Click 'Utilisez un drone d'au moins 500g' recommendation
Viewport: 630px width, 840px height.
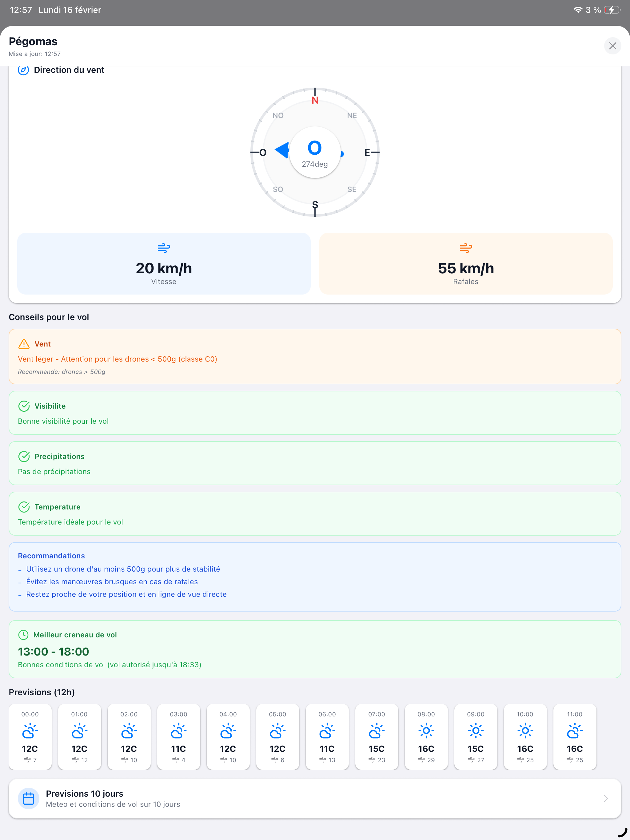pyautogui.click(x=123, y=569)
